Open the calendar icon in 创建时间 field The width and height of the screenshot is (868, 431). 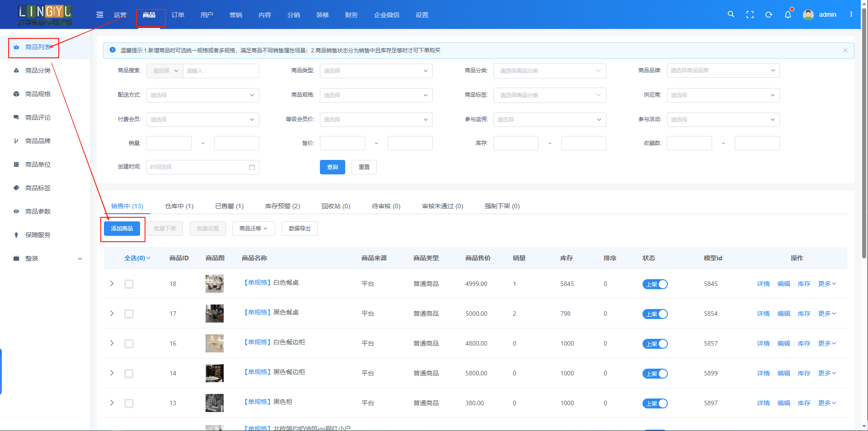click(252, 167)
